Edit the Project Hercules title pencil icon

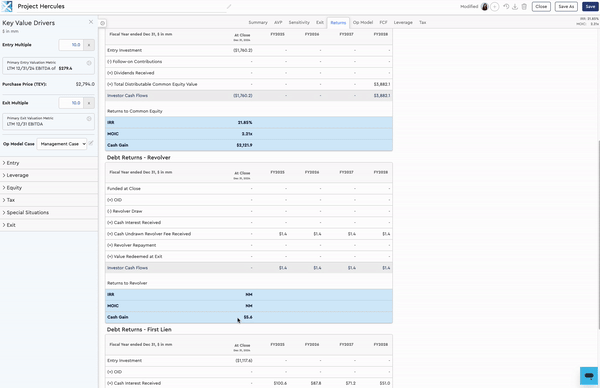coord(229,7)
